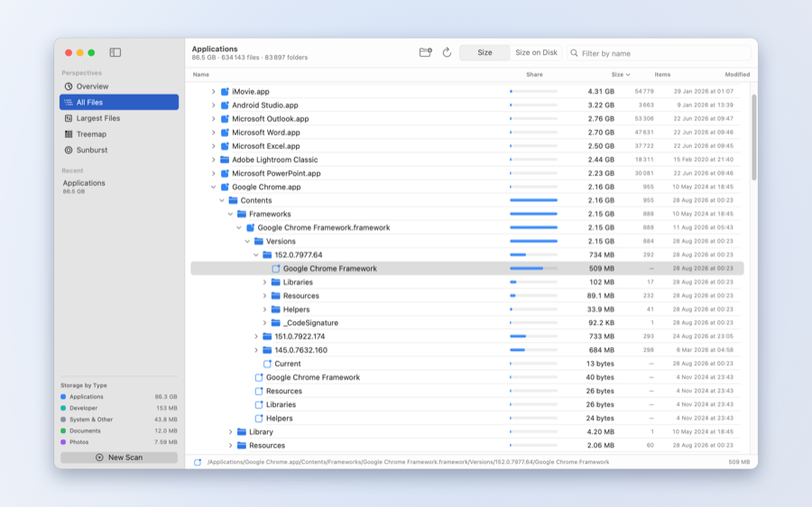Image resolution: width=812 pixels, height=507 pixels.
Task: Click the 151.0.7922.174 folder icon
Action: (267, 336)
